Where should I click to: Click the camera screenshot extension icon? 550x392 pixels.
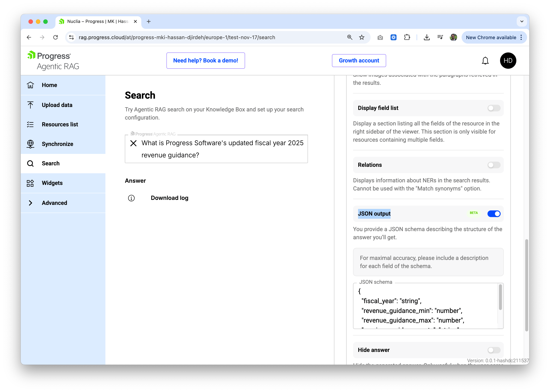point(380,38)
